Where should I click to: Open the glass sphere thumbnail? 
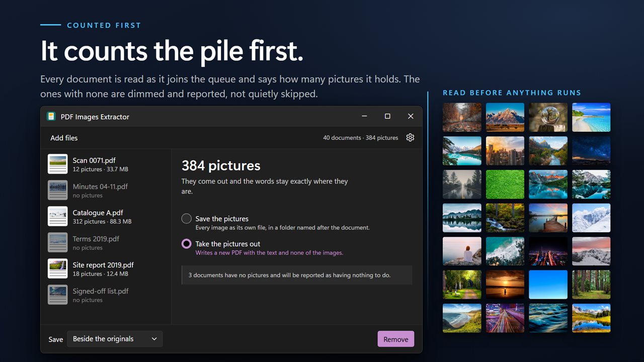click(x=548, y=117)
